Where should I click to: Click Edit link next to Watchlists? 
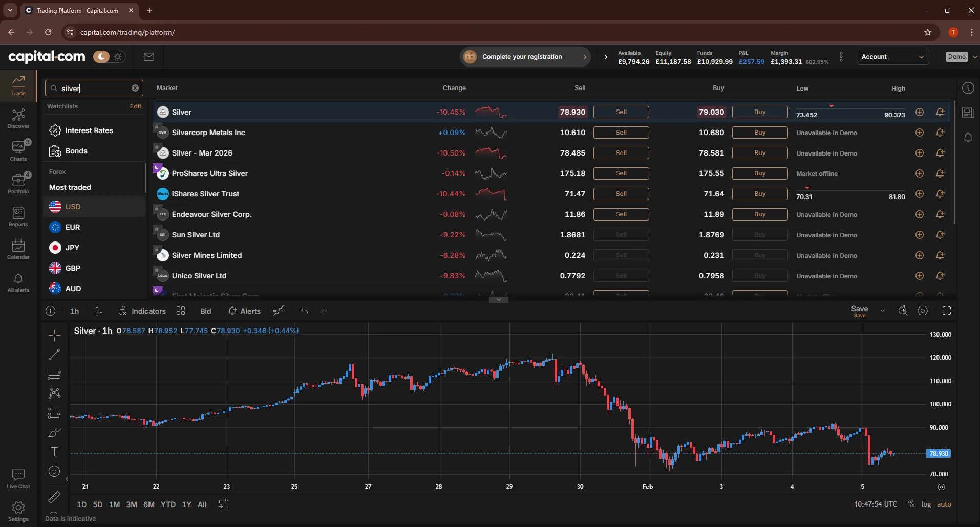click(135, 106)
